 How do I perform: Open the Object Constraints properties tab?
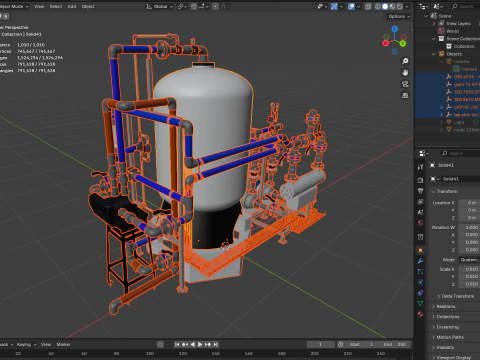click(x=420, y=293)
